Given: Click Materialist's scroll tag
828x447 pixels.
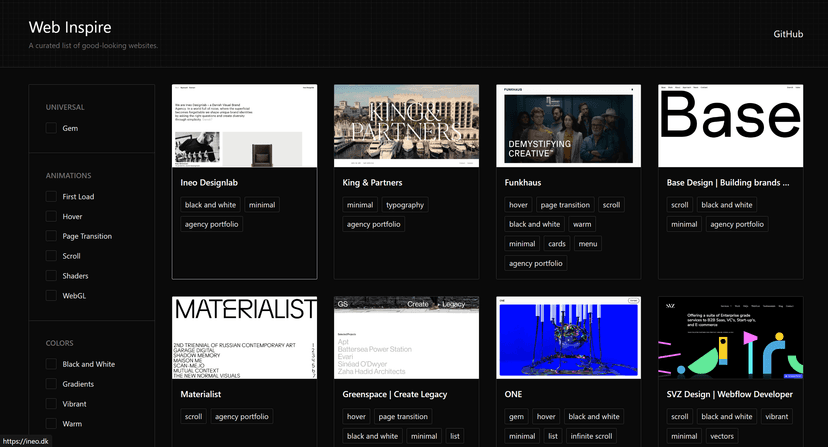Looking at the screenshot, I should click(193, 416).
